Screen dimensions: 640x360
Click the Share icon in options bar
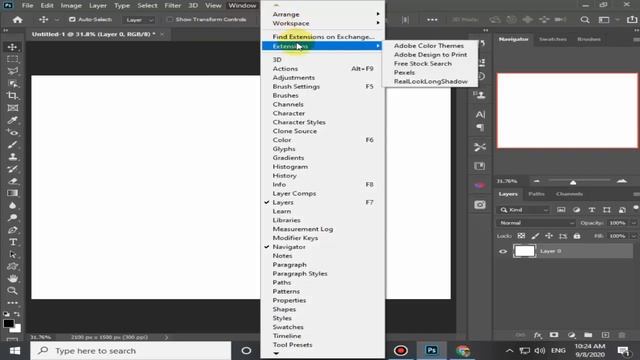pyautogui.click(x=631, y=20)
